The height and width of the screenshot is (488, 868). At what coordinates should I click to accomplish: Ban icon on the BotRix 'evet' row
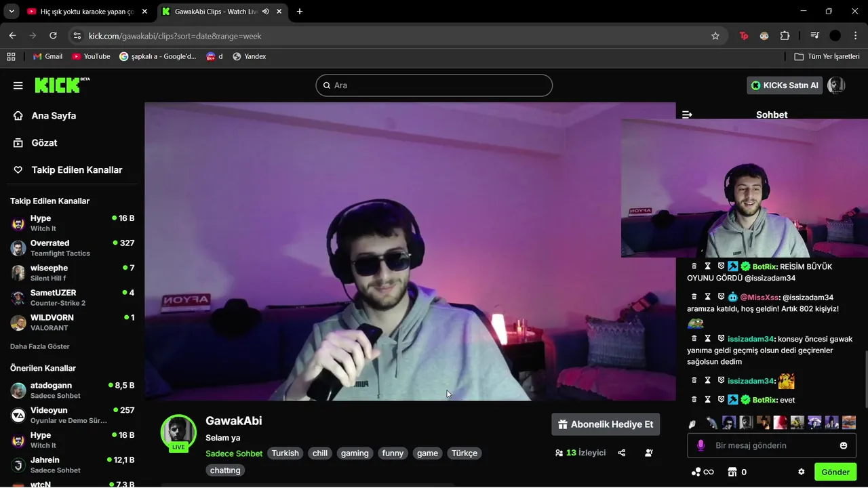[721, 400]
